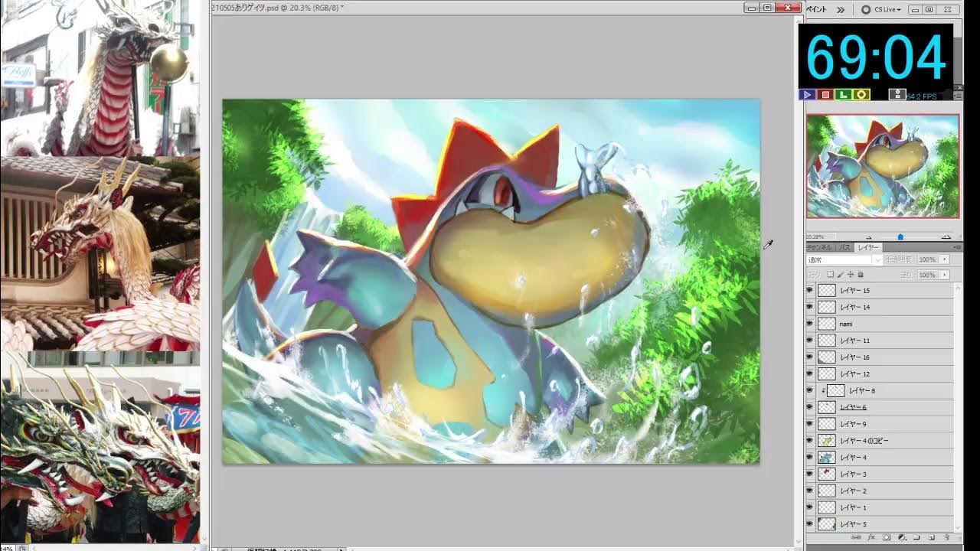Select the ペイント workspace button
The height and width of the screenshot is (551, 980).
815,10
